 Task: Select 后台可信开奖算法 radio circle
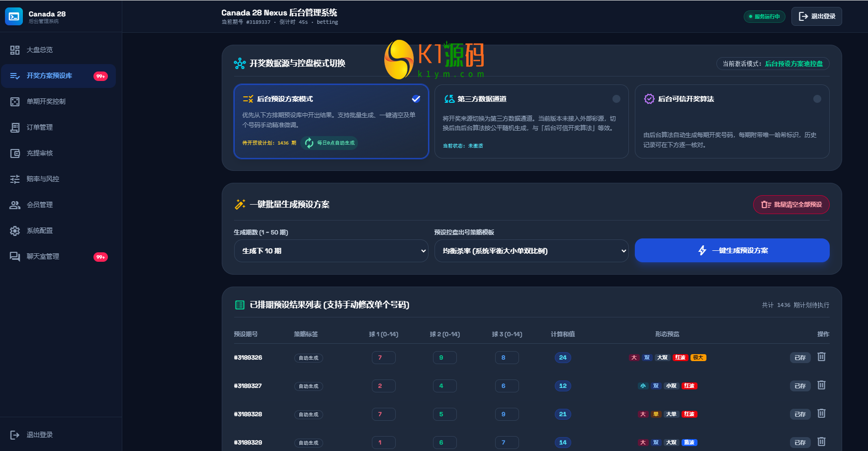click(817, 99)
